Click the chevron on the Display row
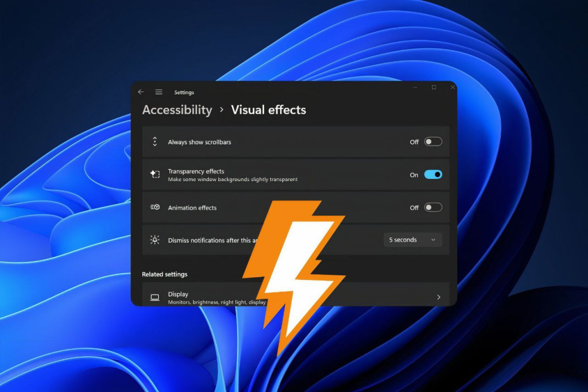The image size is (588, 392). [439, 297]
